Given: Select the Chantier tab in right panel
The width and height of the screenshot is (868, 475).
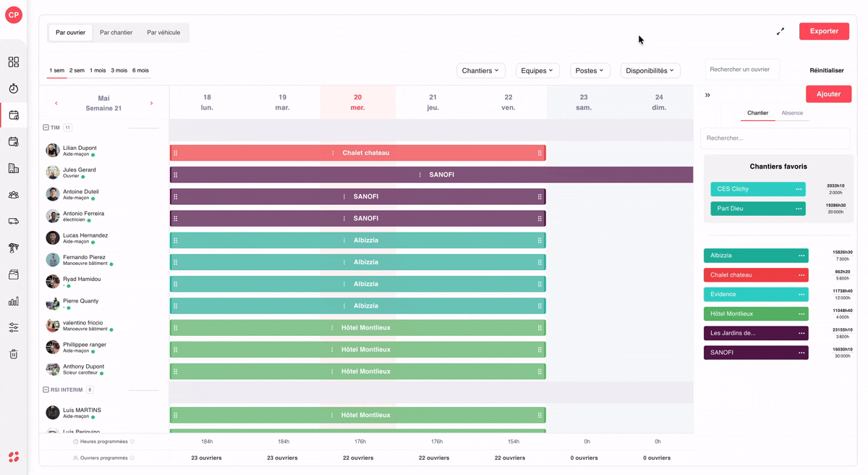Looking at the screenshot, I should pyautogui.click(x=757, y=113).
